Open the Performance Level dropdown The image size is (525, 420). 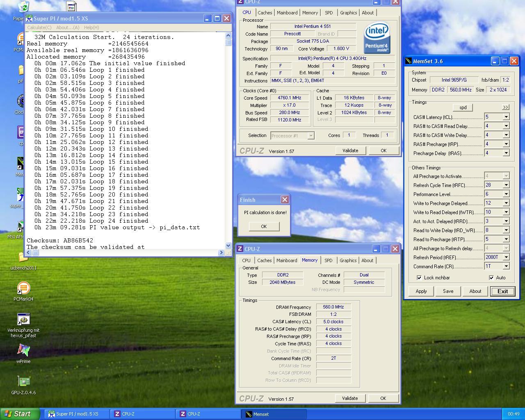(506, 194)
